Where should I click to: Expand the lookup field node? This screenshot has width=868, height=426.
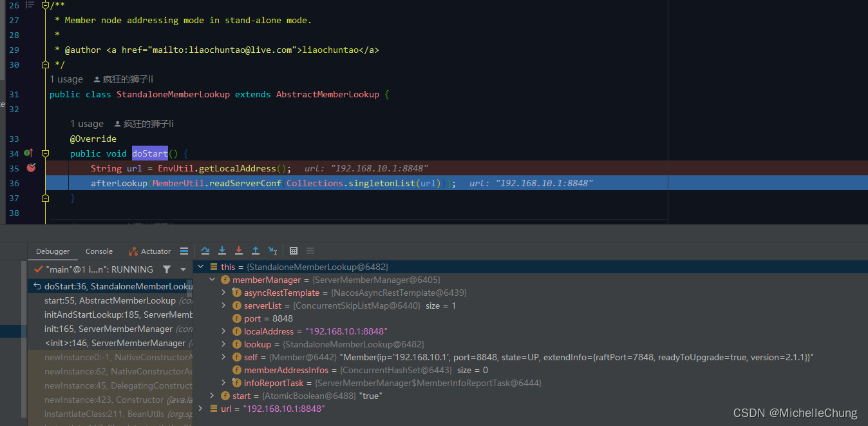[223, 344]
